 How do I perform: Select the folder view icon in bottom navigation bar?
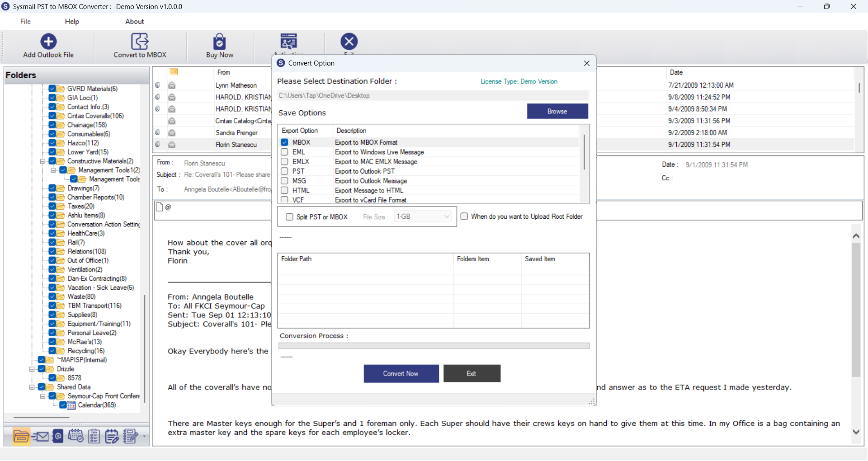coord(21,436)
